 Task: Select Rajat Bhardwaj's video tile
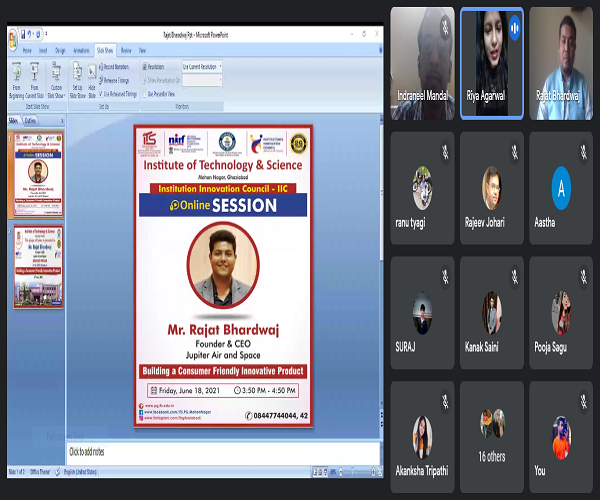point(561,64)
